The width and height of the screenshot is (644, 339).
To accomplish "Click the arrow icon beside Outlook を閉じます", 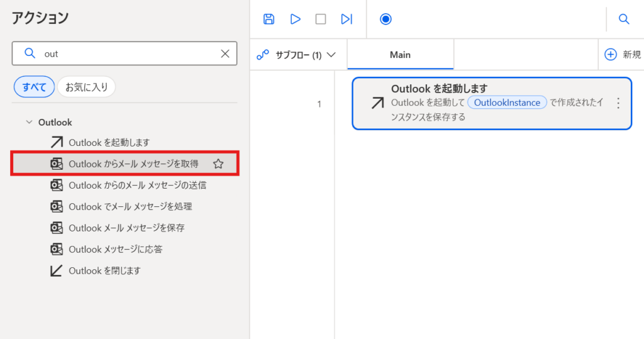I will tap(56, 270).
